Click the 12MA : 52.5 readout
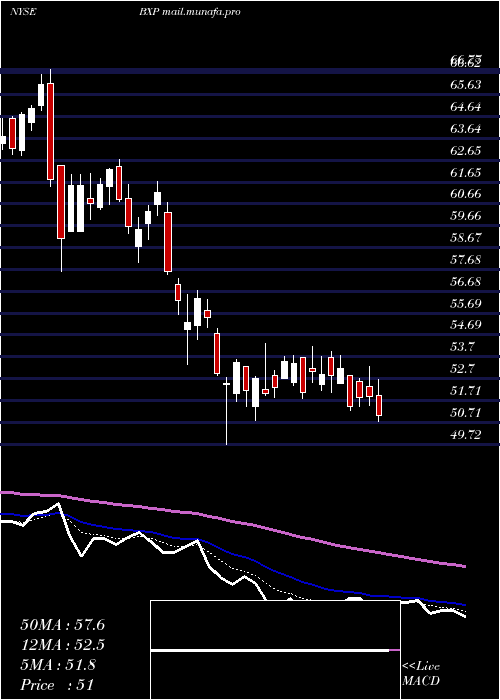Screen dimensions: 500x700 (x=62, y=645)
